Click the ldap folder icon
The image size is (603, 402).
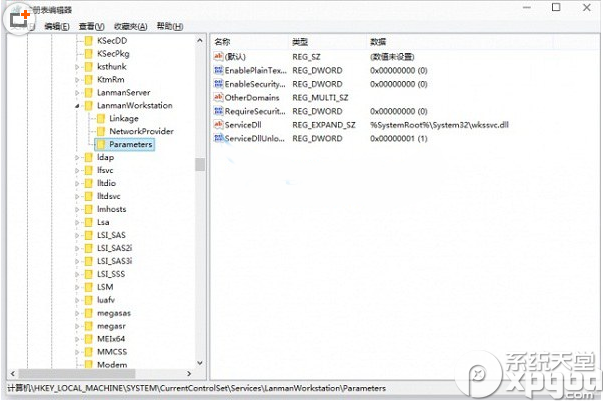click(x=89, y=157)
